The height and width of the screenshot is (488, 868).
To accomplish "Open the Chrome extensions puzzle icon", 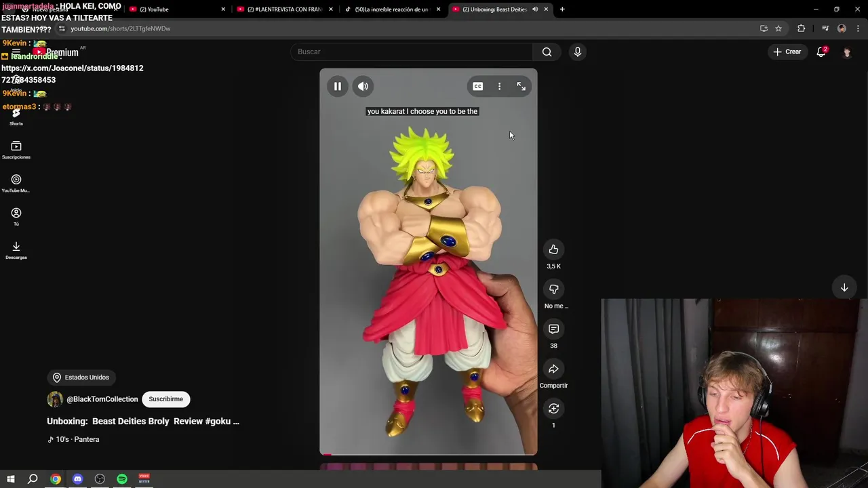I will pos(802,28).
